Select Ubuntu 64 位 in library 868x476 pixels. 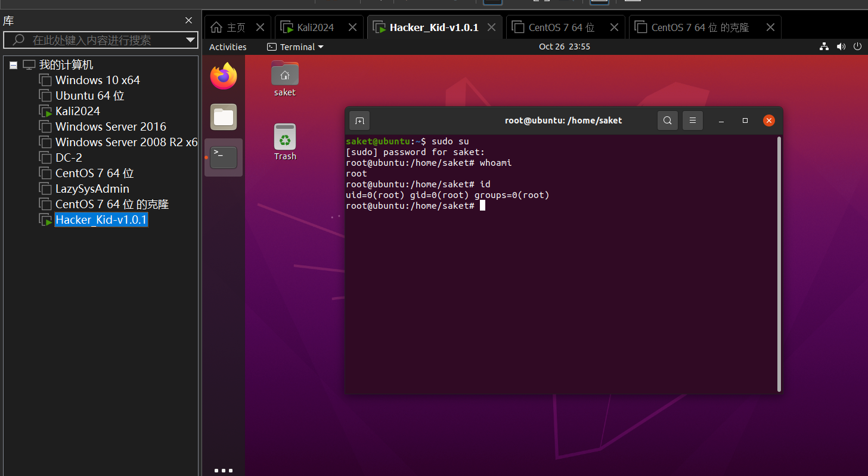[90, 95]
